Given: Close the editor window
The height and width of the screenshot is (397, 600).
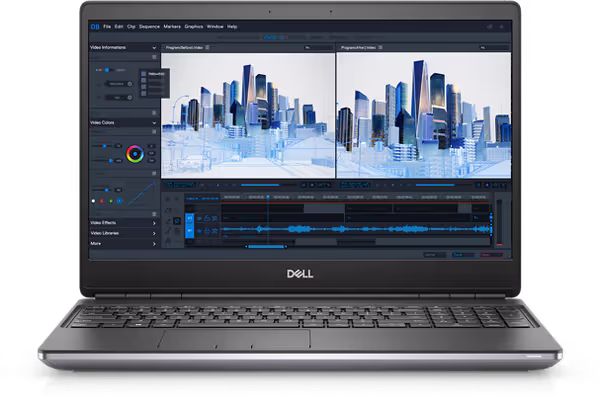Looking at the screenshot, I should coord(501,26).
